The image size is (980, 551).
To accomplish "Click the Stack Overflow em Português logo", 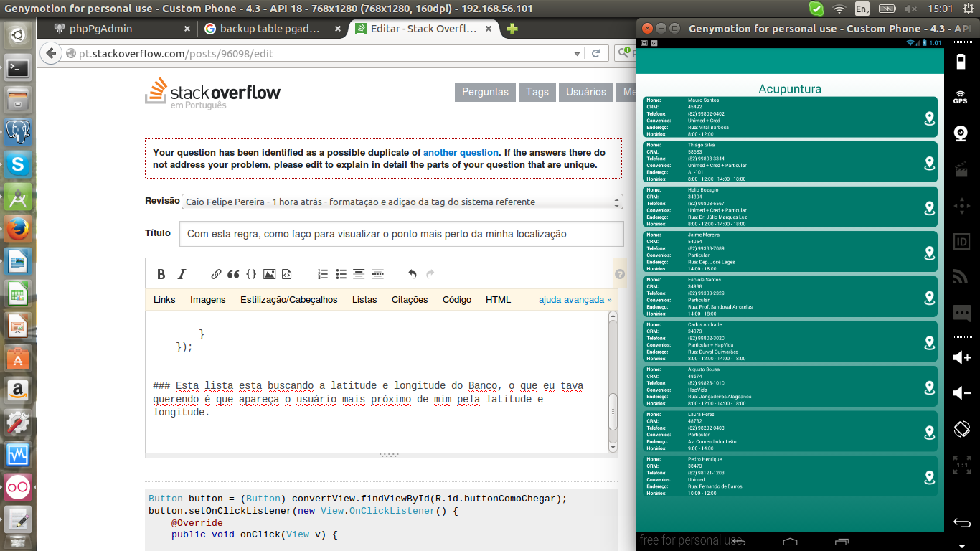I will pos(213,94).
